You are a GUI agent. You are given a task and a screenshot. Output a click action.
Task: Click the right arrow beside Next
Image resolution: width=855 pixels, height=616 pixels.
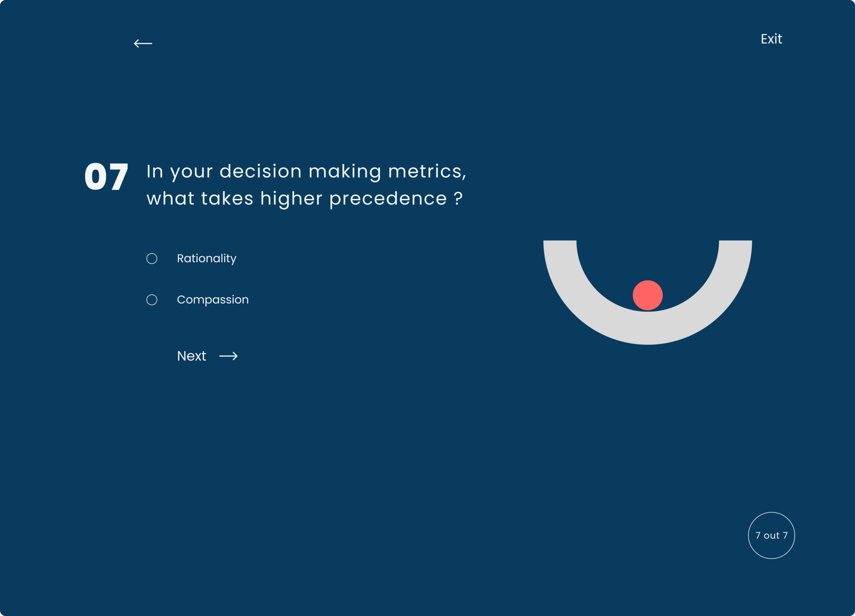228,356
